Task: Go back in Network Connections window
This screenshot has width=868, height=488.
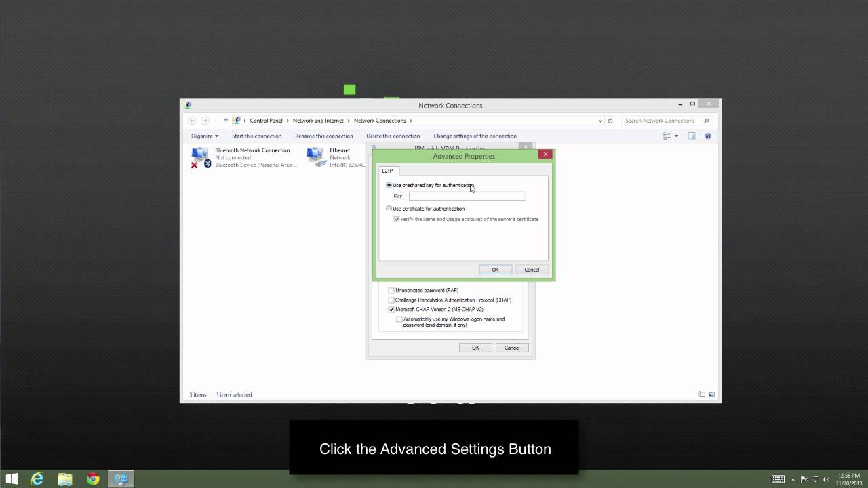Action: pos(192,121)
